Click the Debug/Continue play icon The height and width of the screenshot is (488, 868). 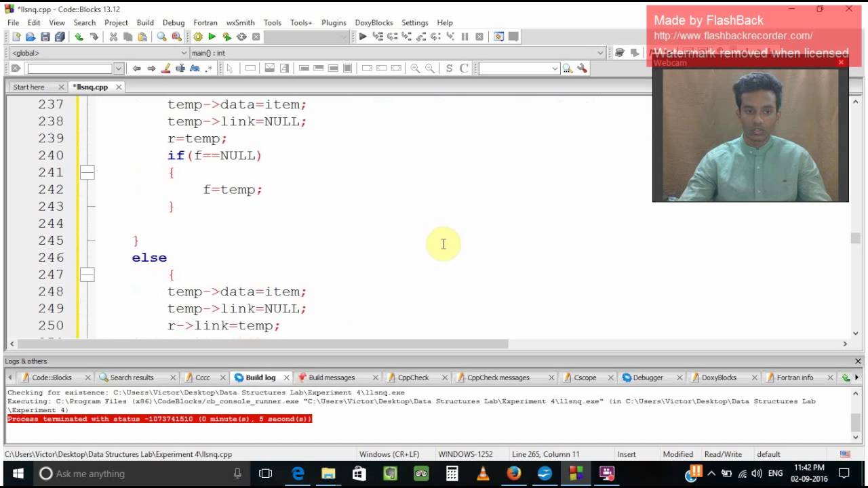363,37
